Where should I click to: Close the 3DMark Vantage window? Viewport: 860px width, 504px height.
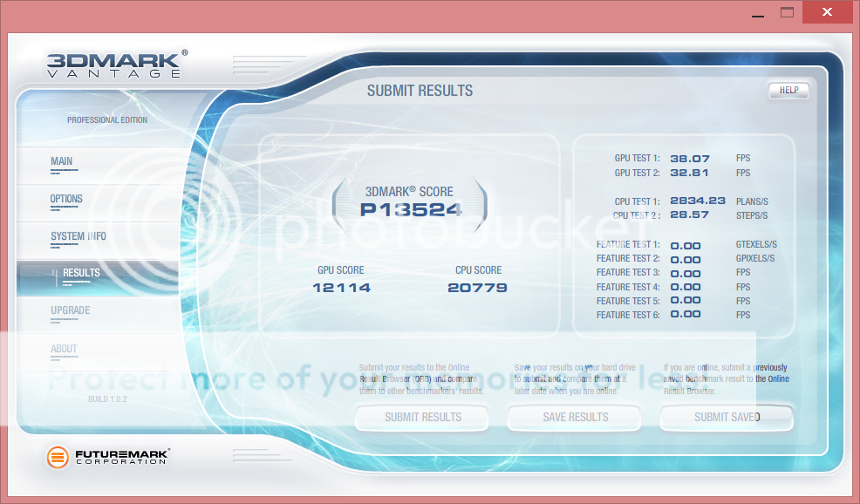click(x=827, y=12)
